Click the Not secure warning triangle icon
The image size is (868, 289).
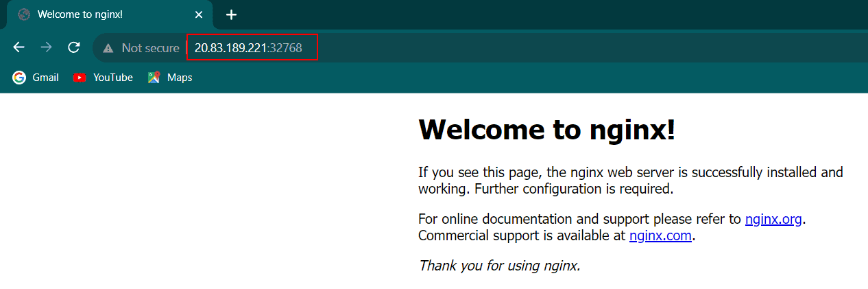click(x=108, y=48)
